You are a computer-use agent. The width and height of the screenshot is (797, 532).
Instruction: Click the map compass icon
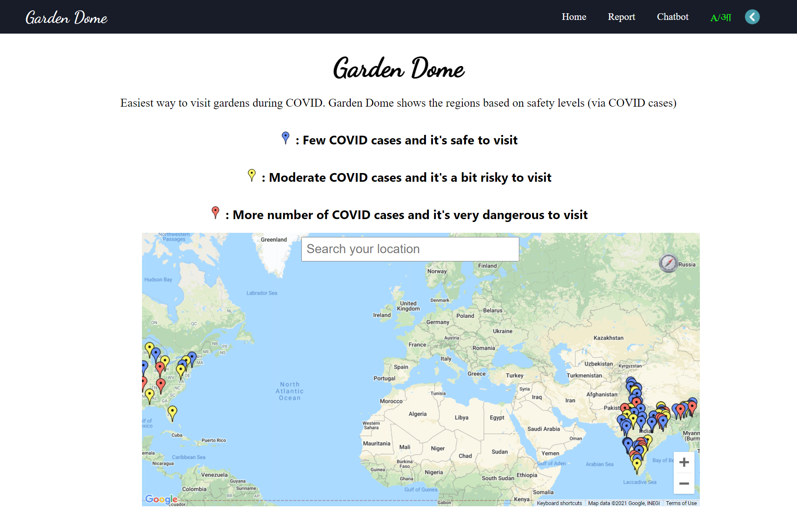(x=668, y=263)
